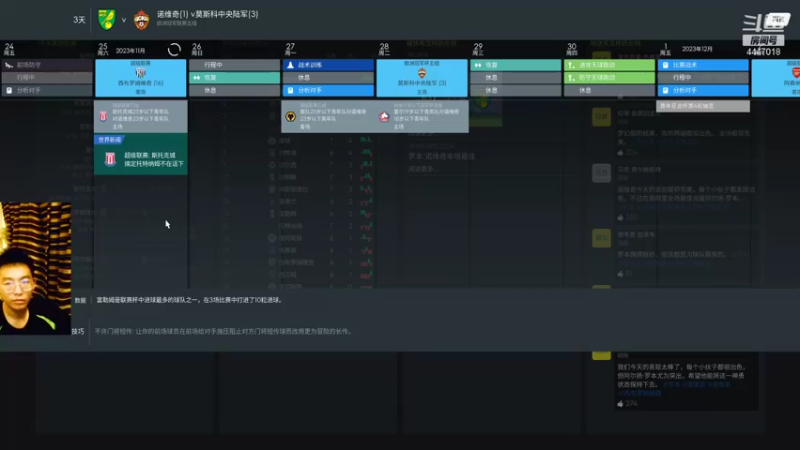Open the 分析对手 session on day 24
Viewport: 800px width, 450px height.
tap(47, 90)
